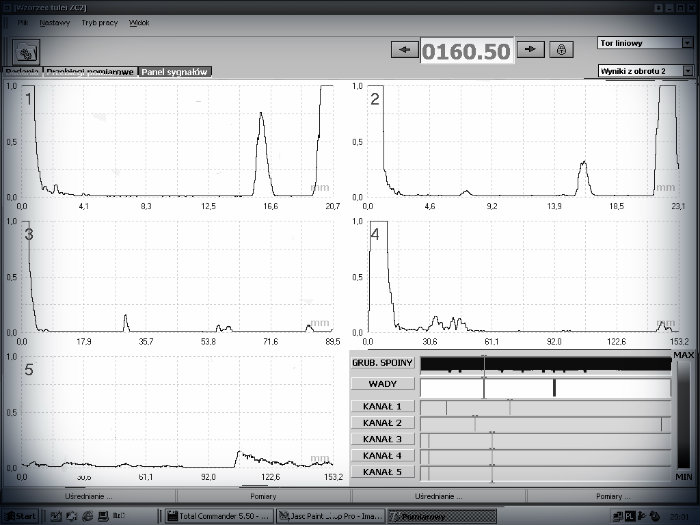This screenshot has width=700, height=525.
Task: Toggle the KANAŁ 3 channel button
Action: click(383, 439)
